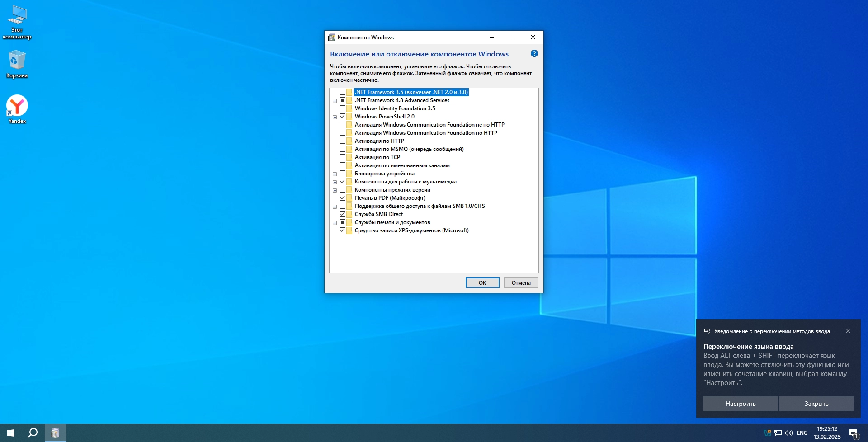Expand the .NET Framework 4.8 Advanced Services node
The height and width of the screenshot is (442, 868).
[335, 101]
